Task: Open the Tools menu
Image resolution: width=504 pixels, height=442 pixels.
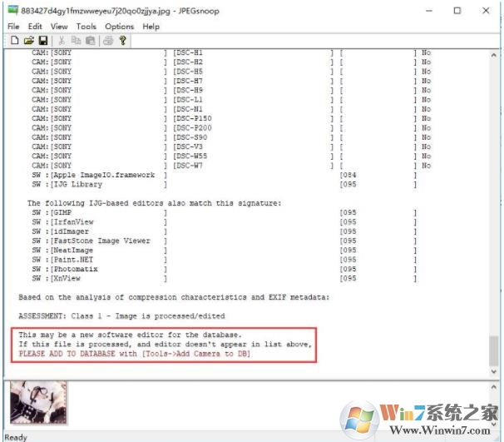Action: (86, 27)
